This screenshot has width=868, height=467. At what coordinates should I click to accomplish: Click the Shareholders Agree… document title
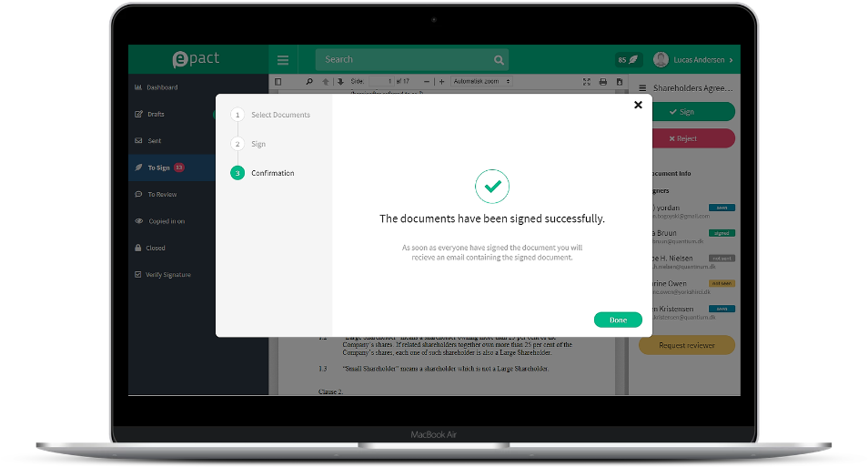pos(692,88)
